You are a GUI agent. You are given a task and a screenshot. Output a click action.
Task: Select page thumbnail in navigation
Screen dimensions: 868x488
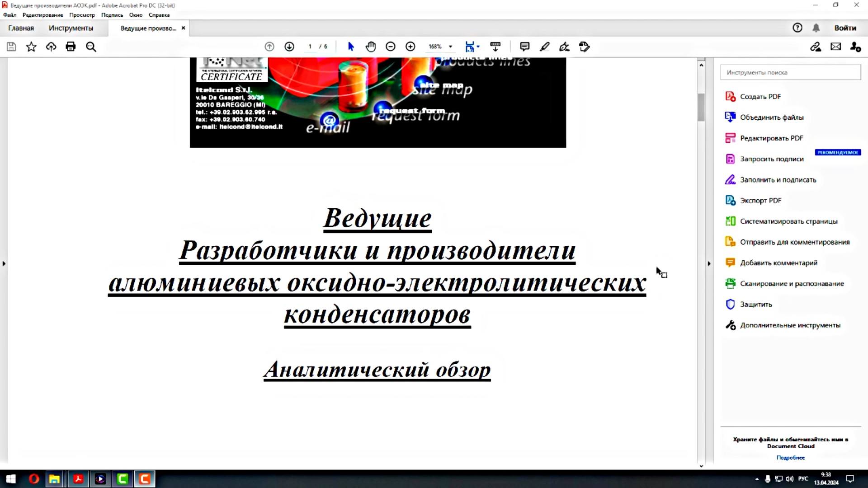4,263
